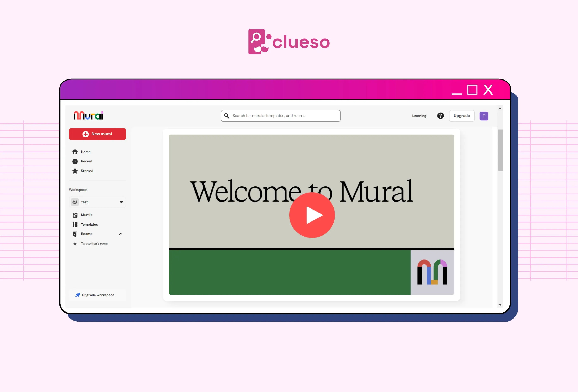Click the search magnifier icon
578x392 pixels.
[226, 116]
